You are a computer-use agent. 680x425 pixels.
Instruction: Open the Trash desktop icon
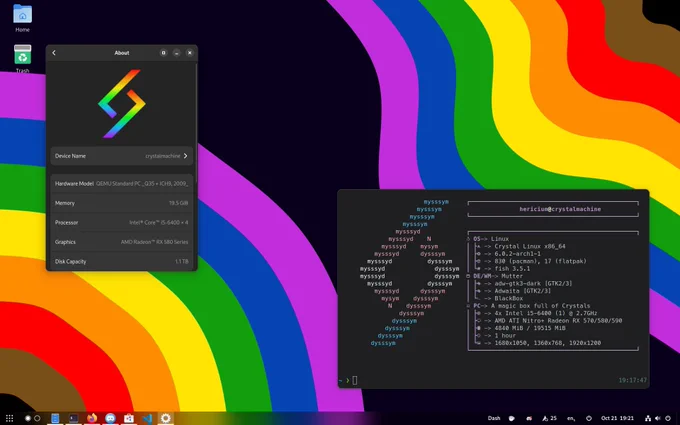(23, 59)
